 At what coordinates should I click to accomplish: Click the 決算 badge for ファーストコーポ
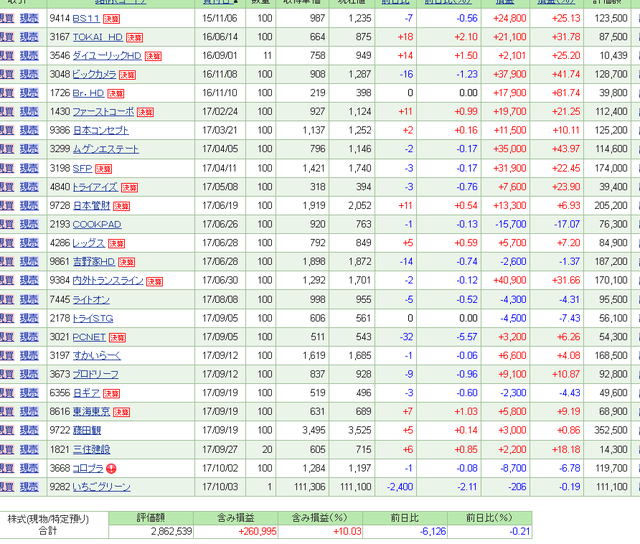tap(145, 112)
